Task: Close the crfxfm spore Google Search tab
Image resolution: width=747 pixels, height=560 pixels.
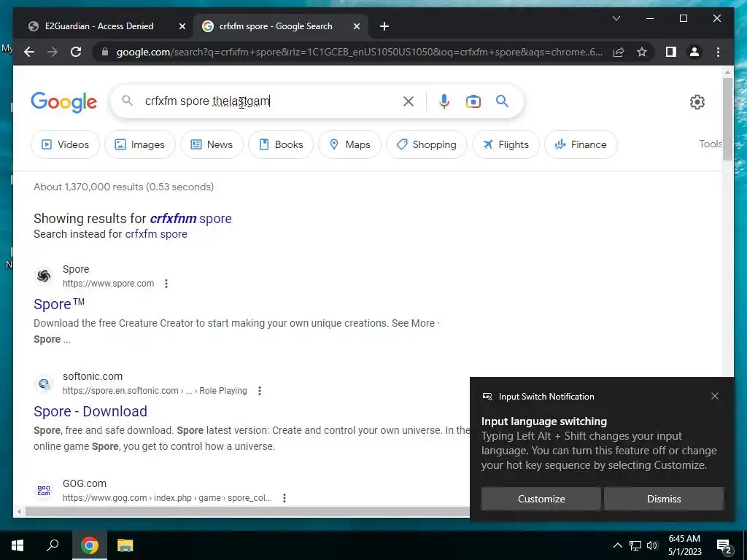Action: [356, 26]
